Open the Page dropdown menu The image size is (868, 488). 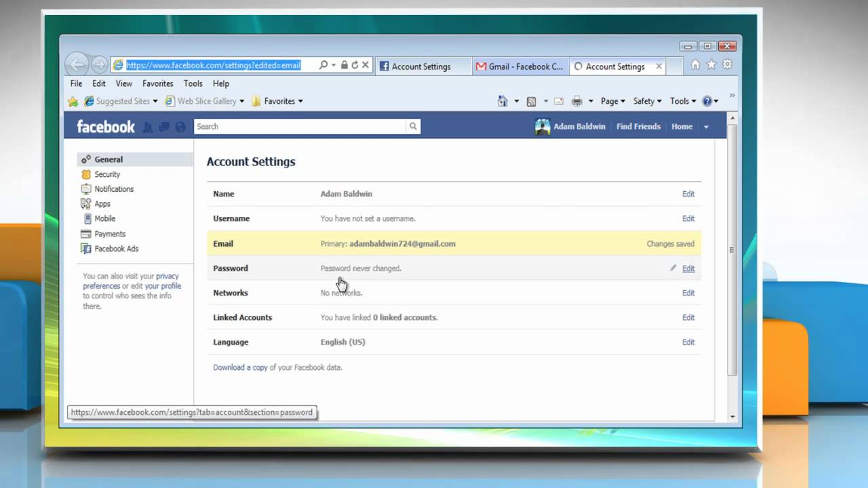pos(613,101)
